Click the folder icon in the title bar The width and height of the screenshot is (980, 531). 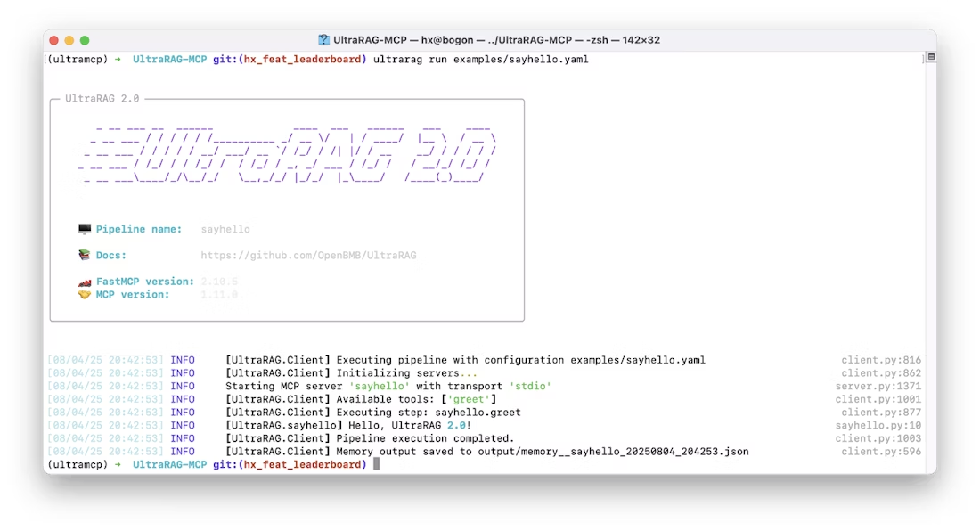point(324,40)
